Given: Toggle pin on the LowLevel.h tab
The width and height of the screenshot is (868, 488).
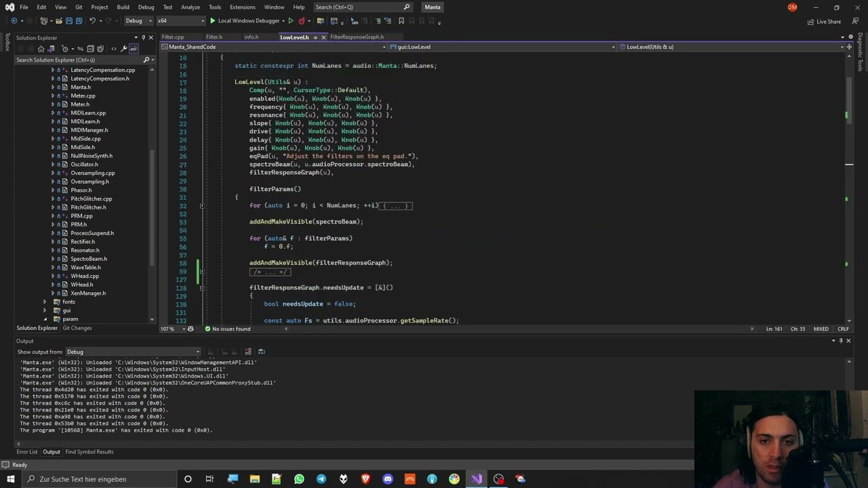Looking at the screenshot, I should (x=315, y=37).
